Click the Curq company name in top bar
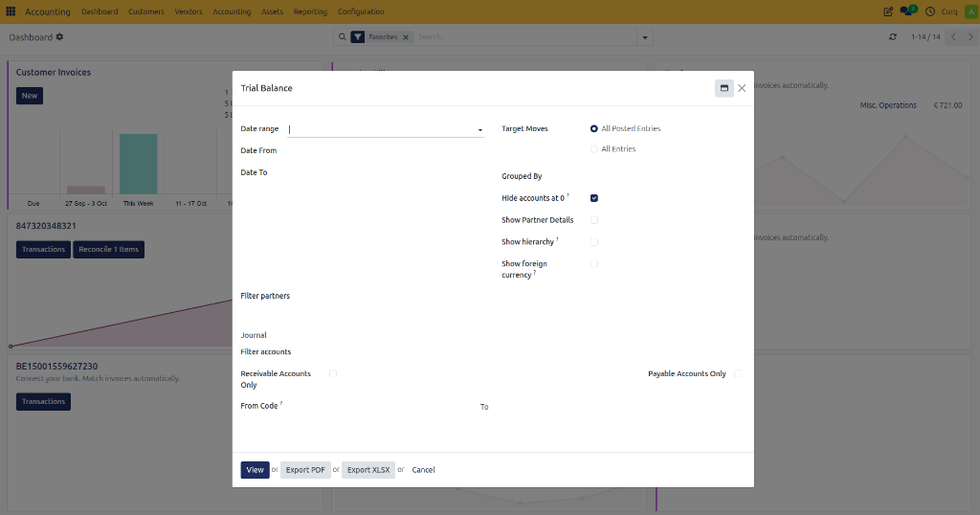980x515 pixels. point(949,11)
